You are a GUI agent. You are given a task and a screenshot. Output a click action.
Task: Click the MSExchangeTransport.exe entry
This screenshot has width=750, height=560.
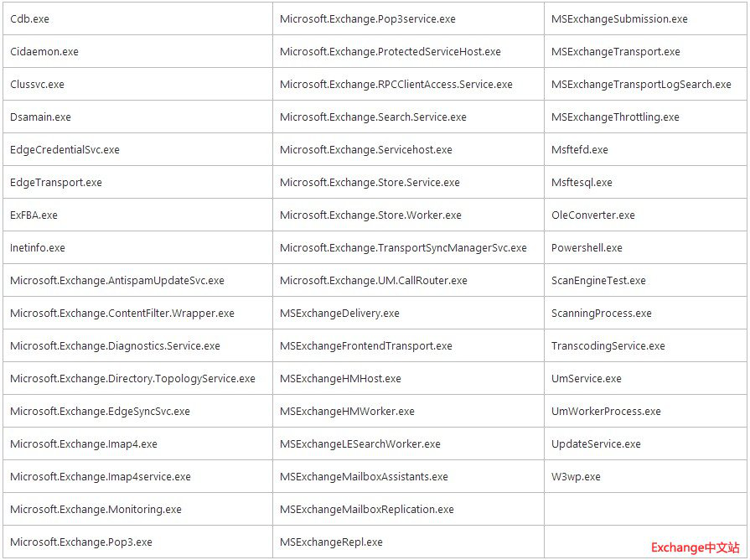tap(610, 51)
